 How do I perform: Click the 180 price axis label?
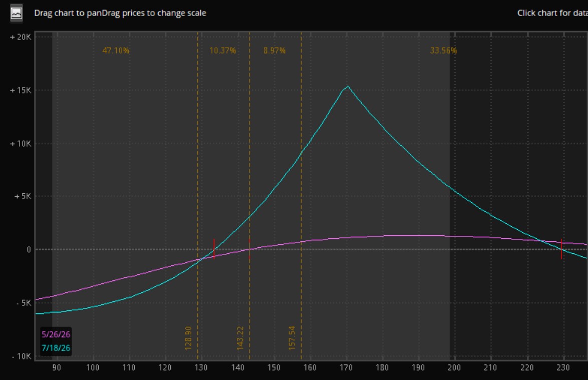click(382, 367)
